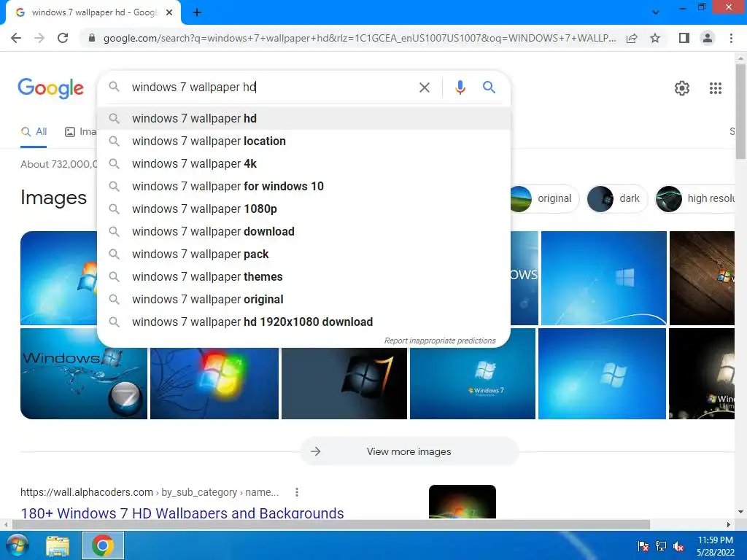The height and width of the screenshot is (560, 747).
Task: Open the tab search chevron
Action: pyautogui.click(x=656, y=12)
